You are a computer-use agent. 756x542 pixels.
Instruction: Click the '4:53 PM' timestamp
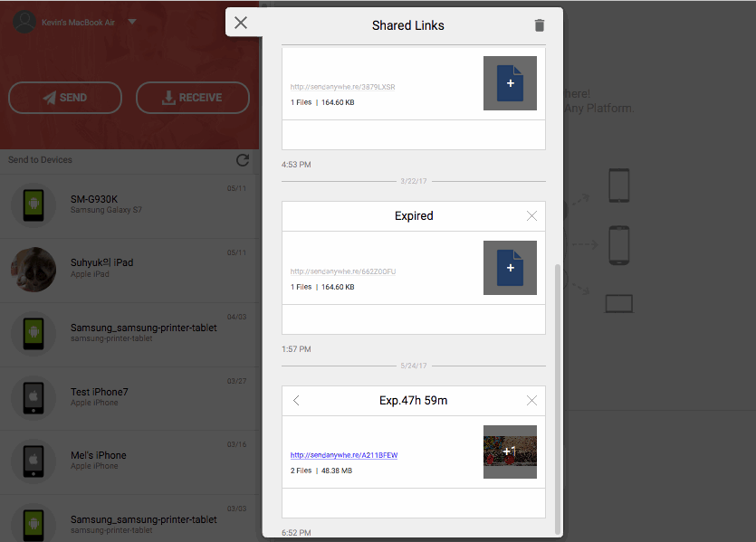[296, 165]
